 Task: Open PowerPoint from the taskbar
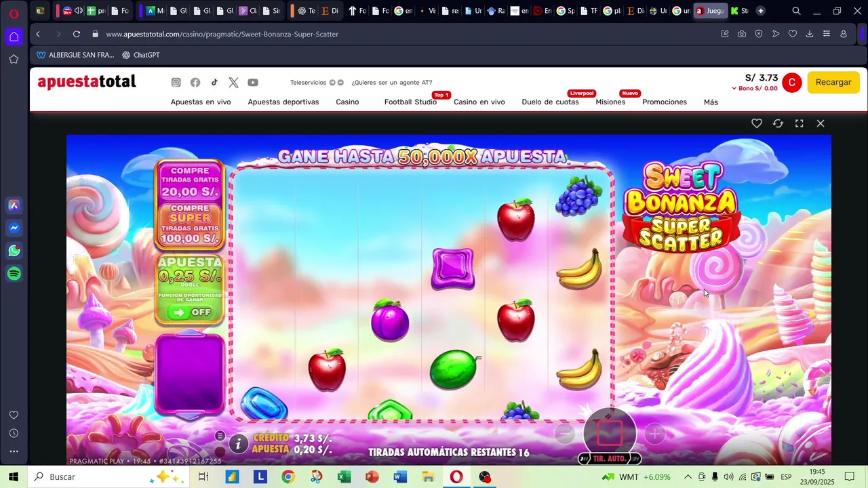pos(372,476)
